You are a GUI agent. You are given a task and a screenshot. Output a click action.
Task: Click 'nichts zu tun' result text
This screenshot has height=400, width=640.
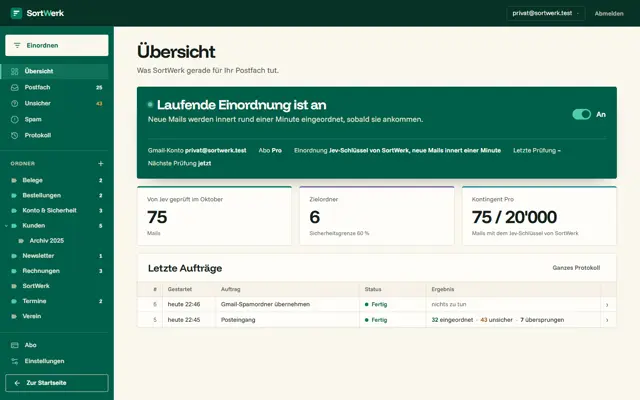click(x=449, y=304)
